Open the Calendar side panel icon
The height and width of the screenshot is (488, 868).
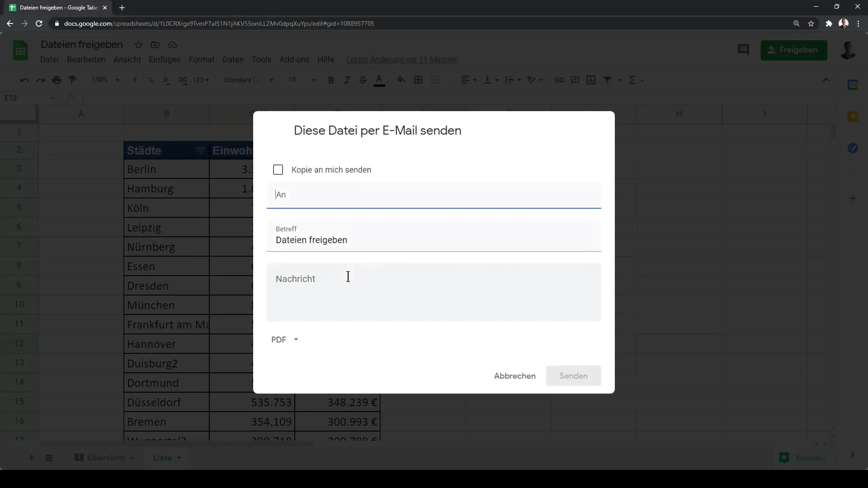[853, 85]
